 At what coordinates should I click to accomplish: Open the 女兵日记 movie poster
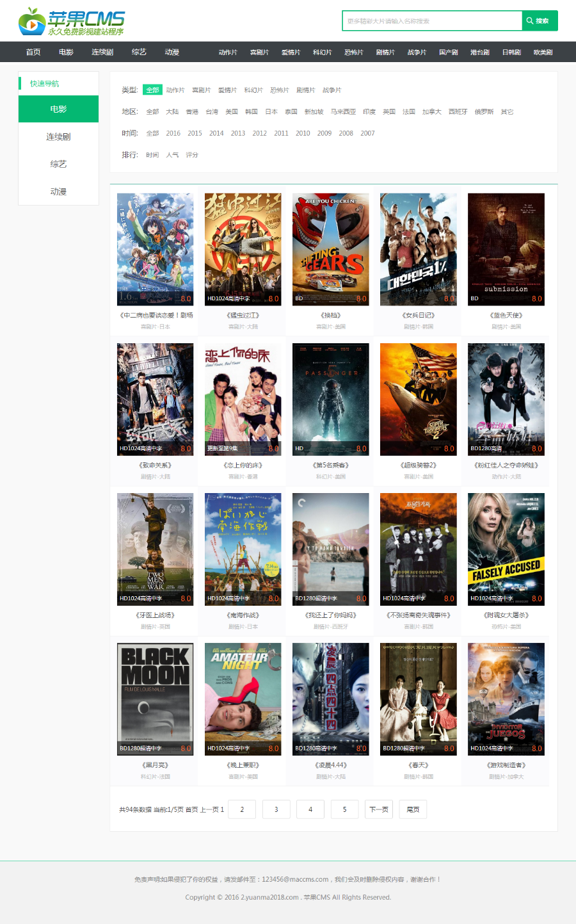coord(418,249)
